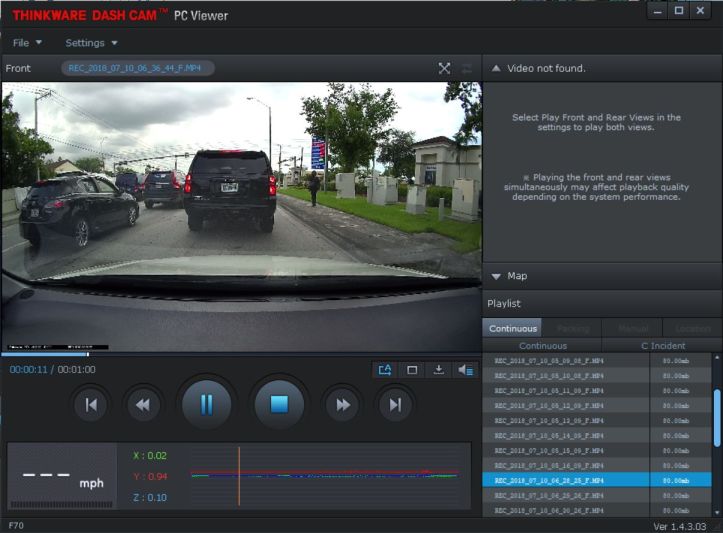Expand the front video to full screen

tap(444, 69)
